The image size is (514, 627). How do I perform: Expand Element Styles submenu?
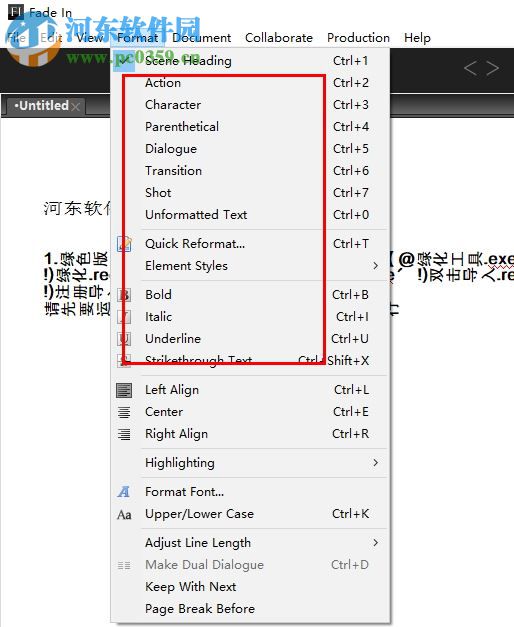point(250,266)
